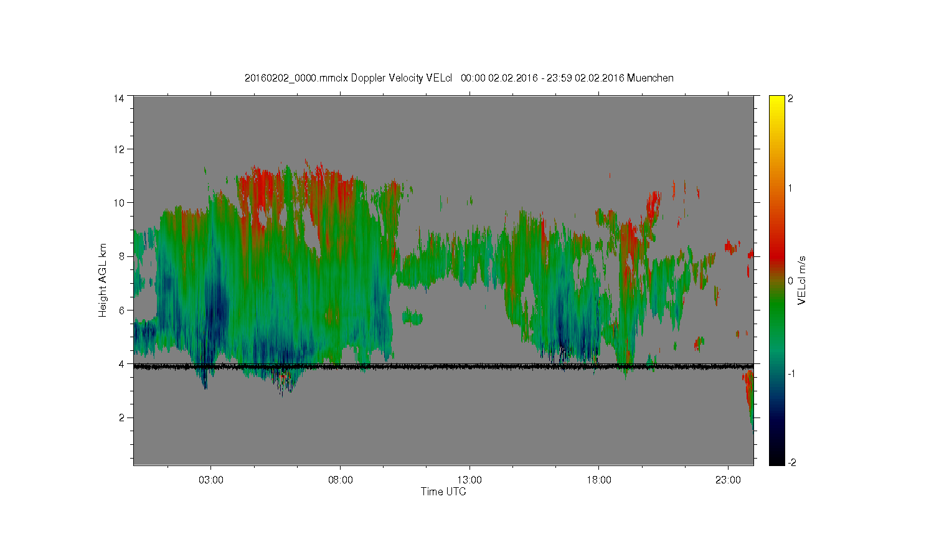This screenshot has width=934, height=560.
Task: Select the 18:00 time tick label
Action: [599, 480]
